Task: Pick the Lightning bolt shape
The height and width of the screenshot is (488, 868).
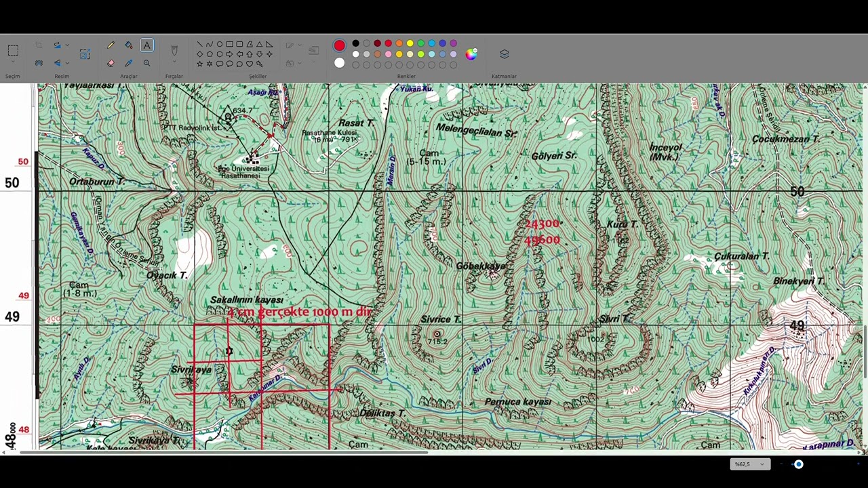Action: coord(259,64)
